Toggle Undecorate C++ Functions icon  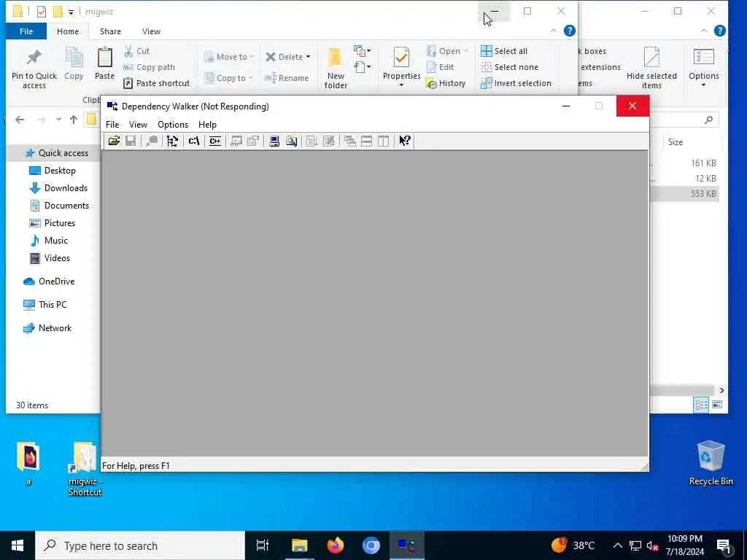coord(215,141)
